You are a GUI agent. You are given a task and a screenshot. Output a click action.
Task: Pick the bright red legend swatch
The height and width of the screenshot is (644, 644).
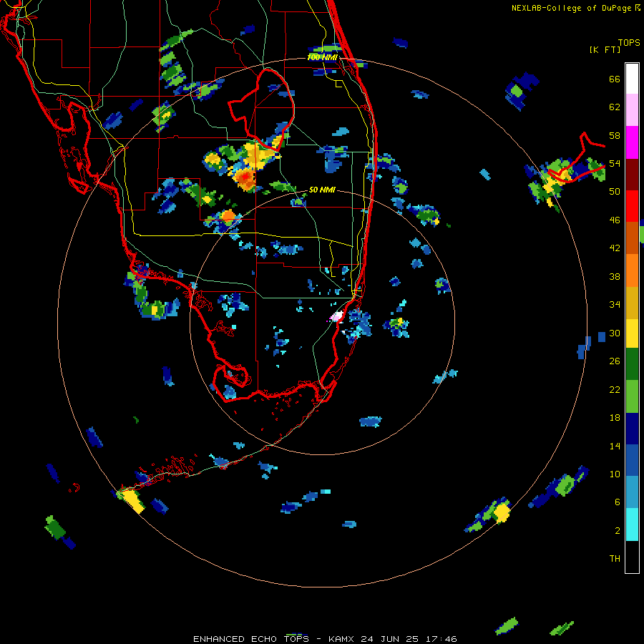tap(632, 206)
